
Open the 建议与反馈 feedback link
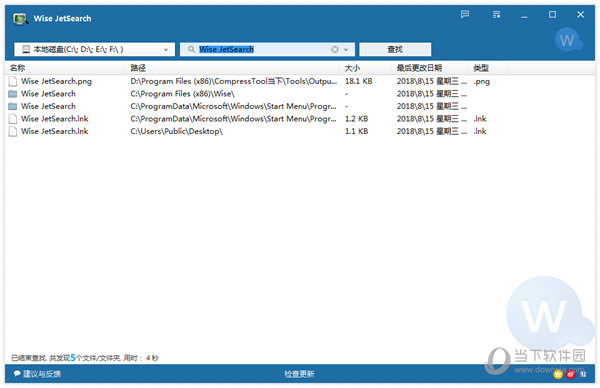pos(42,374)
